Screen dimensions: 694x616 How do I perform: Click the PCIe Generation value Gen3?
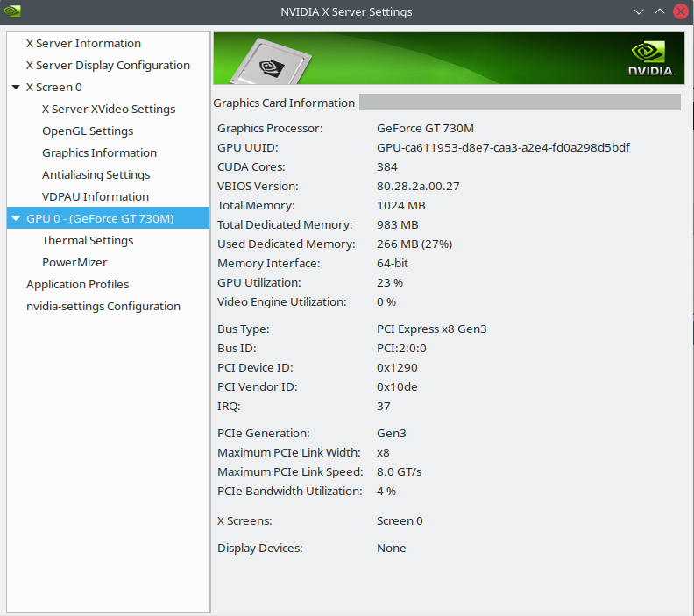392,433
